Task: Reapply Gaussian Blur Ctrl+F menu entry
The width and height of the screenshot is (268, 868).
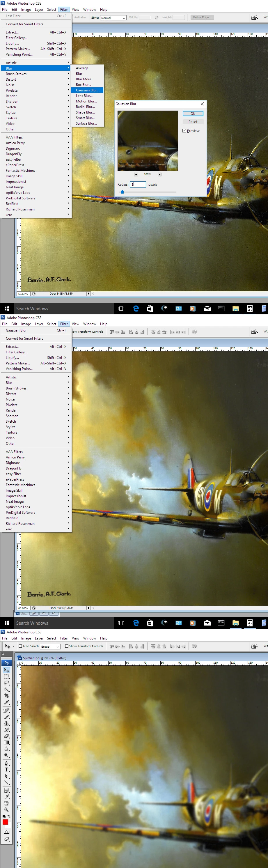Action: click(36, 330)
